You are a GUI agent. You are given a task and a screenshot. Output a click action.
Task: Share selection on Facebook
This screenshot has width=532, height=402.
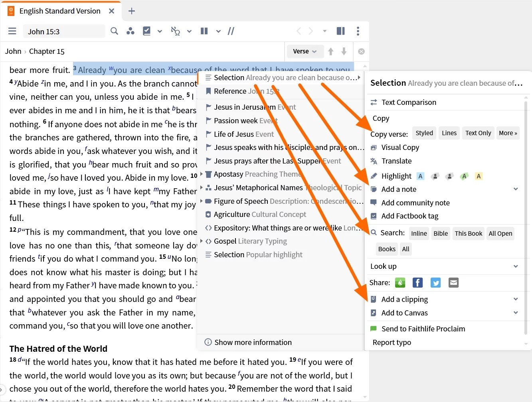[x=417, y=283]
